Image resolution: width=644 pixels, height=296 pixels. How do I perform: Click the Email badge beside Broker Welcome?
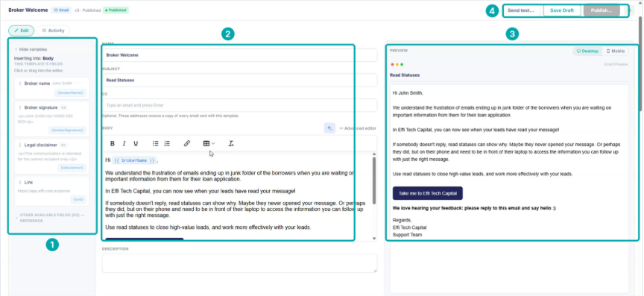coord(61,10)
